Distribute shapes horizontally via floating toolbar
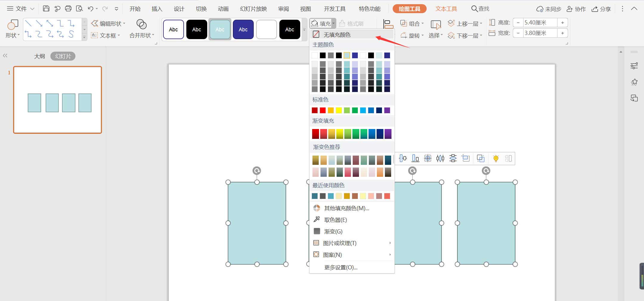This screenshot has height=301, width=644. point(440,158)
